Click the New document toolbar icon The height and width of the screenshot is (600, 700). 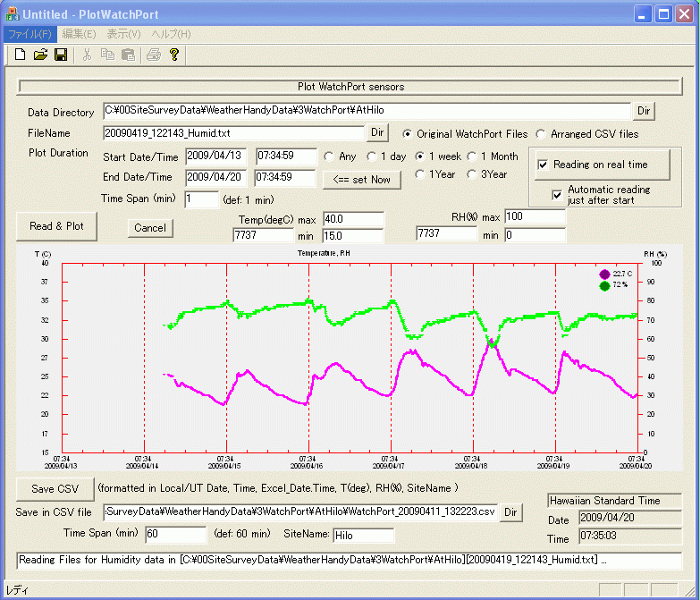(x=21, y=55)
